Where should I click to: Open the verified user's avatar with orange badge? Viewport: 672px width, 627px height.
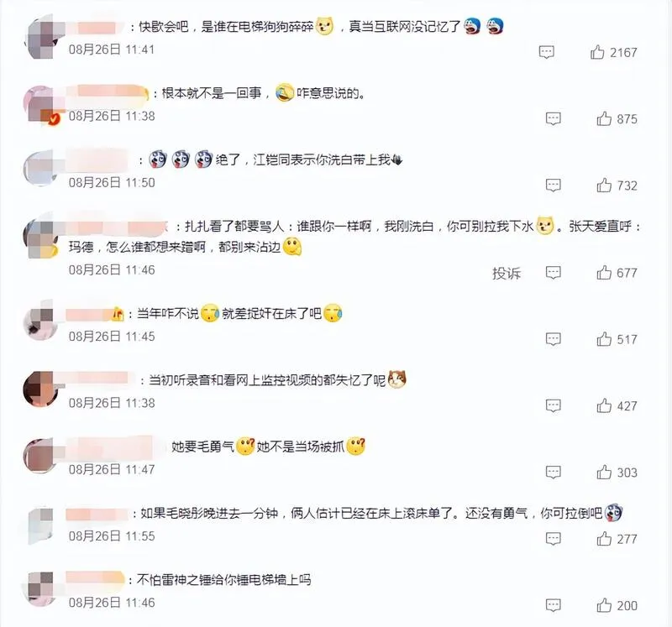click(41, 104)
